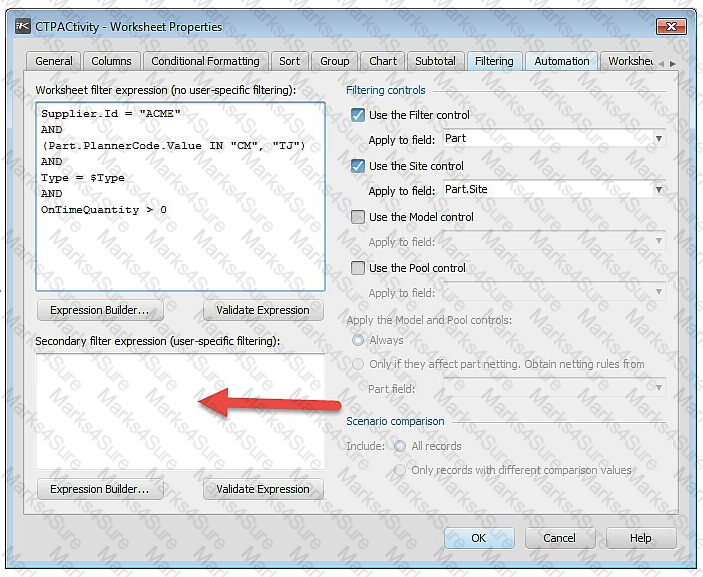703x577 pixels.
Task: Enable Use the Model control
Action: (358, 217)
